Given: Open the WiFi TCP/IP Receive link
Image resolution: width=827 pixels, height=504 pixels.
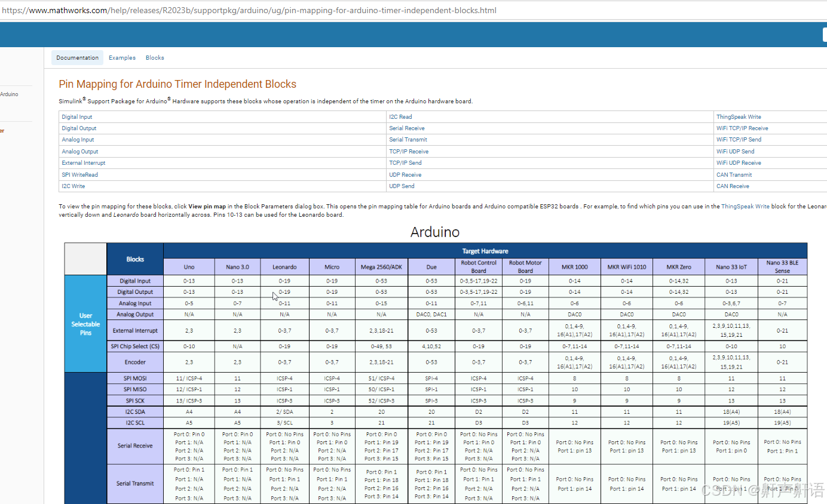Looking at the screenshot, I should [x=742, y=128].
